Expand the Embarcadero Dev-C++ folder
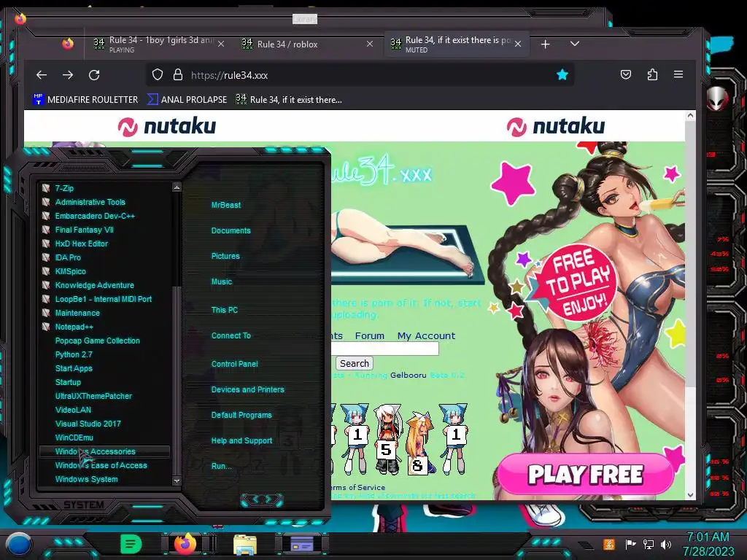The width and height of the screenshot is (747, 560). 94,216
